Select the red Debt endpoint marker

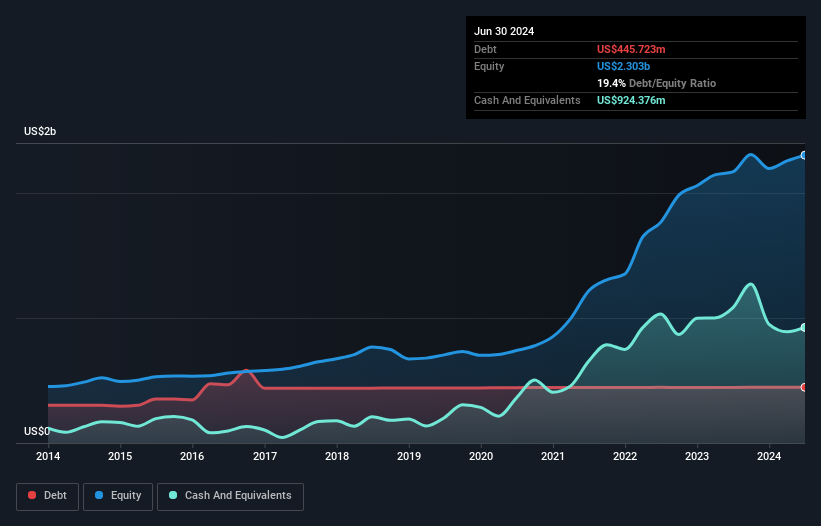pyautogui.click(x=804, y=387)
